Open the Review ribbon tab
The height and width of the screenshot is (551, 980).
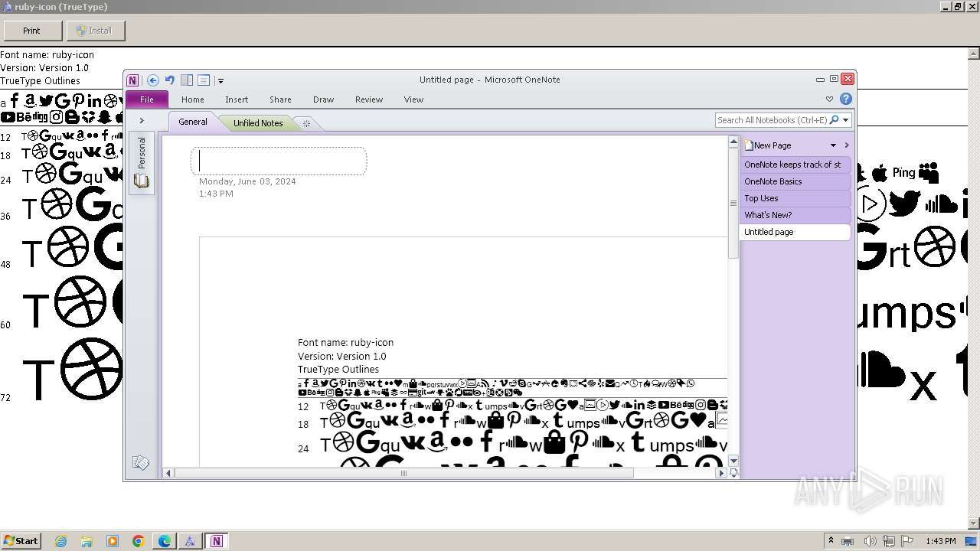(368, 99)
